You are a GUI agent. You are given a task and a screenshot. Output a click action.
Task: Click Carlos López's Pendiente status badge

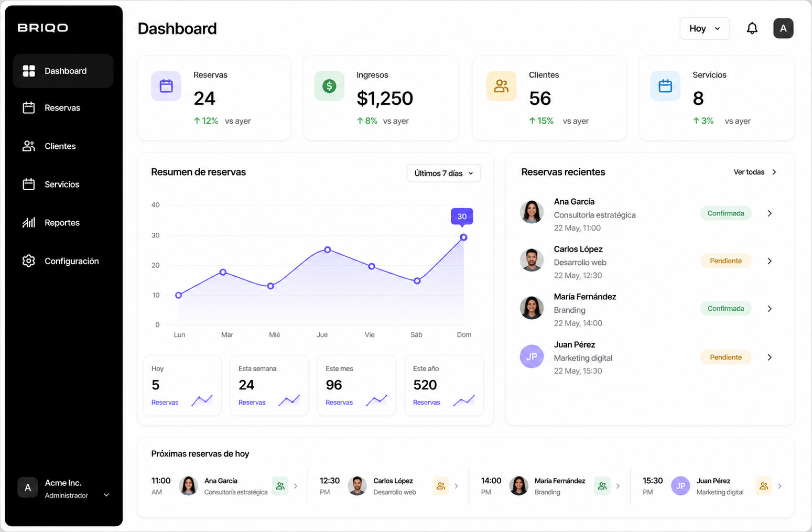[726, 261]
